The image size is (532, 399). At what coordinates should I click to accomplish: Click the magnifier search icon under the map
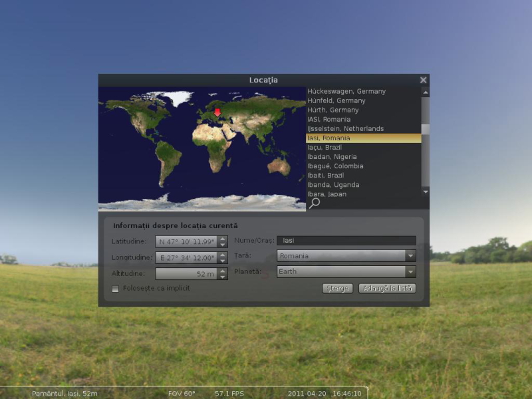(x=315, y=203)
